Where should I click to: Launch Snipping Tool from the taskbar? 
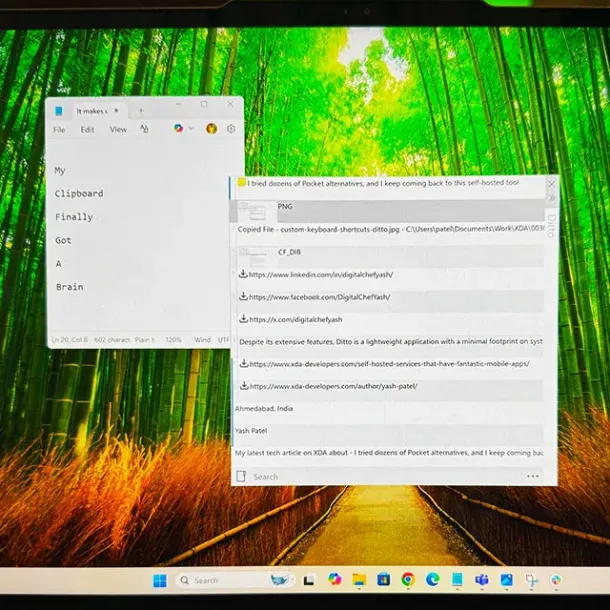pos(531,580)
